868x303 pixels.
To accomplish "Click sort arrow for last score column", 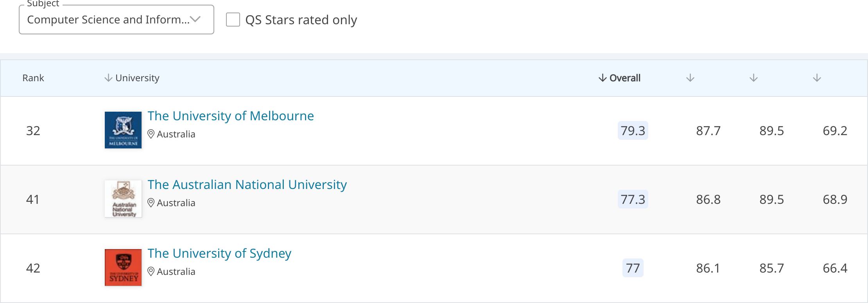I will click(x=817, y=78).
